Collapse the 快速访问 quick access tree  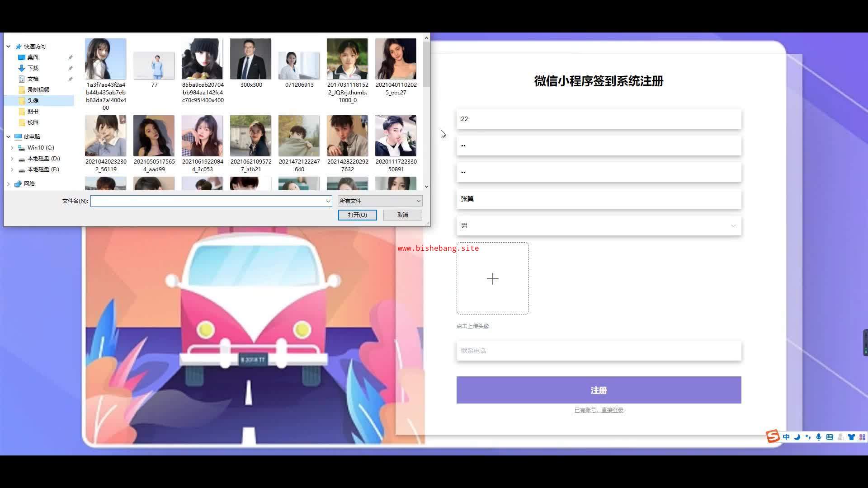8,47
